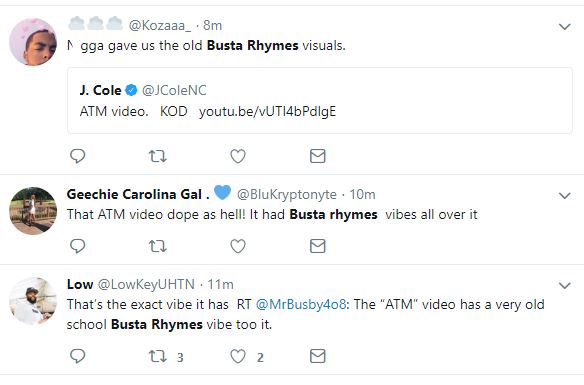Open the dropdown arrow on @LowKeyUHTN tweet
The height and width of the screenshot is (385, 584).
pos(565,286)
